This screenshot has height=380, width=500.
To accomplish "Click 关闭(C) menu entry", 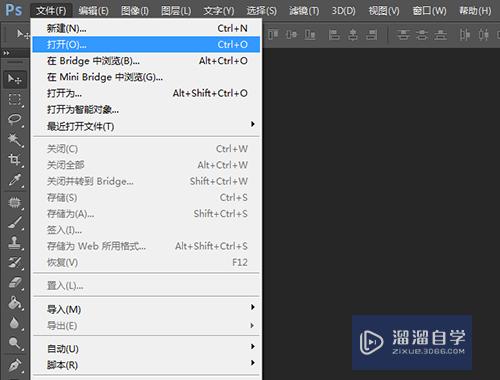I will point(146,149).
